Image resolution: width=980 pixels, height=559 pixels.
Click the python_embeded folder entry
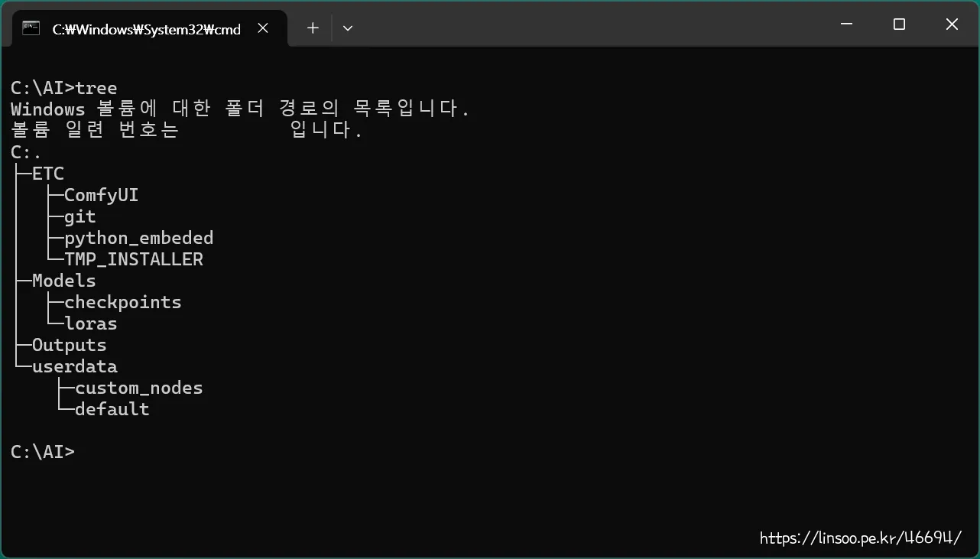coord(139,238)
